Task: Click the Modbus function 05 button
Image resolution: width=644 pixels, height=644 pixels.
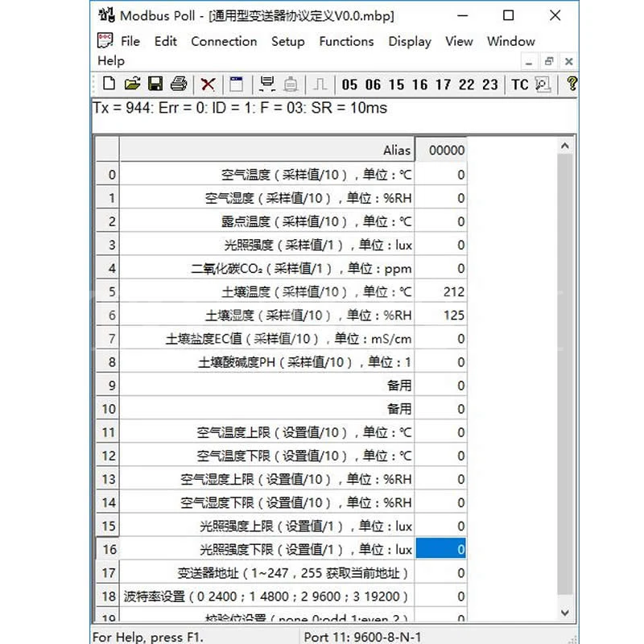Action: (x=349, y=85)
